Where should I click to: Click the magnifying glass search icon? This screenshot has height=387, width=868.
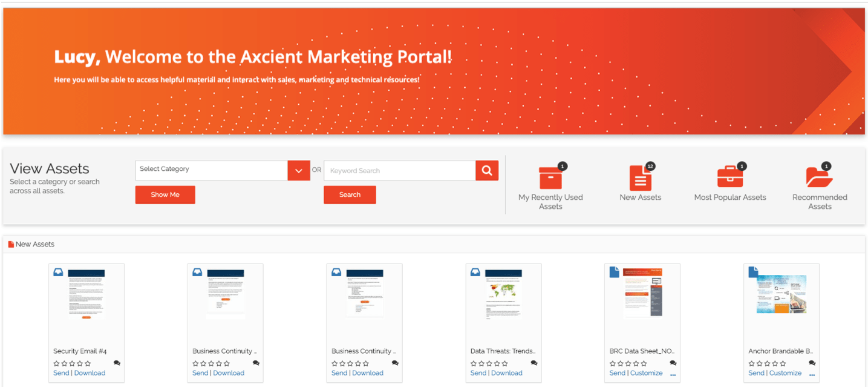pos(487,171)
